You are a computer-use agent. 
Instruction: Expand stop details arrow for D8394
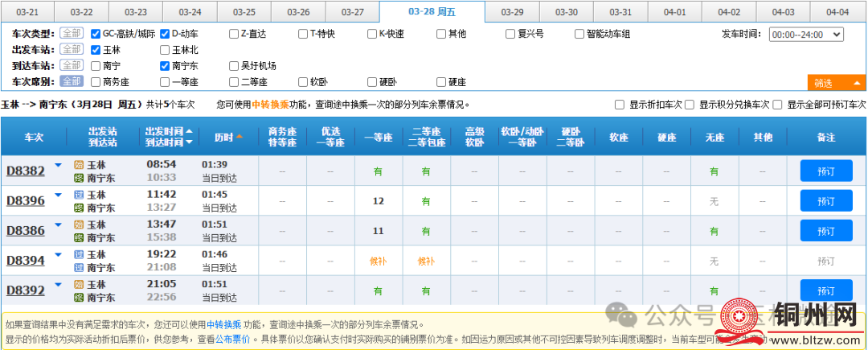tap(58, 255)
